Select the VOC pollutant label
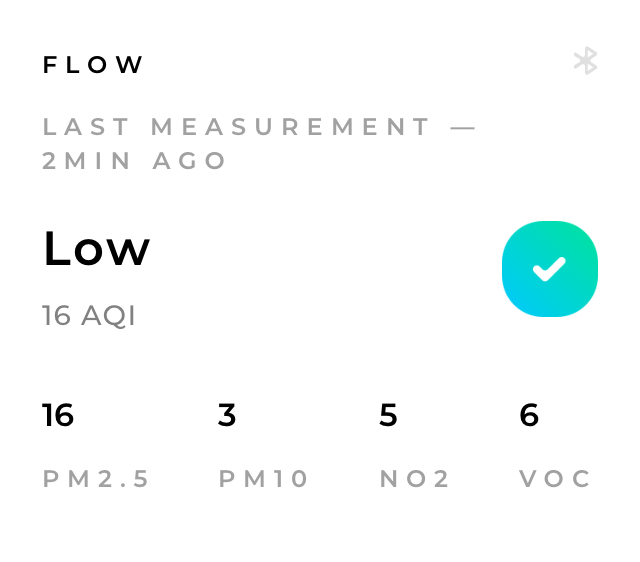 pos(555,479)
